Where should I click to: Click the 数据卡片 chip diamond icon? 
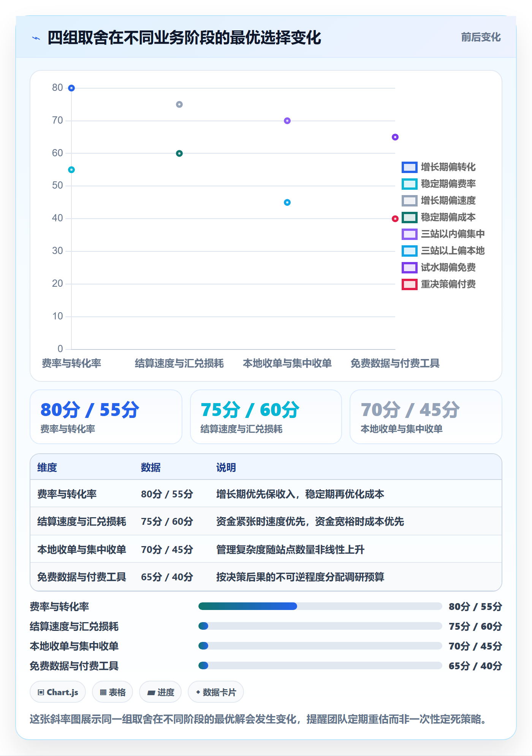click(x=198, y=692)
